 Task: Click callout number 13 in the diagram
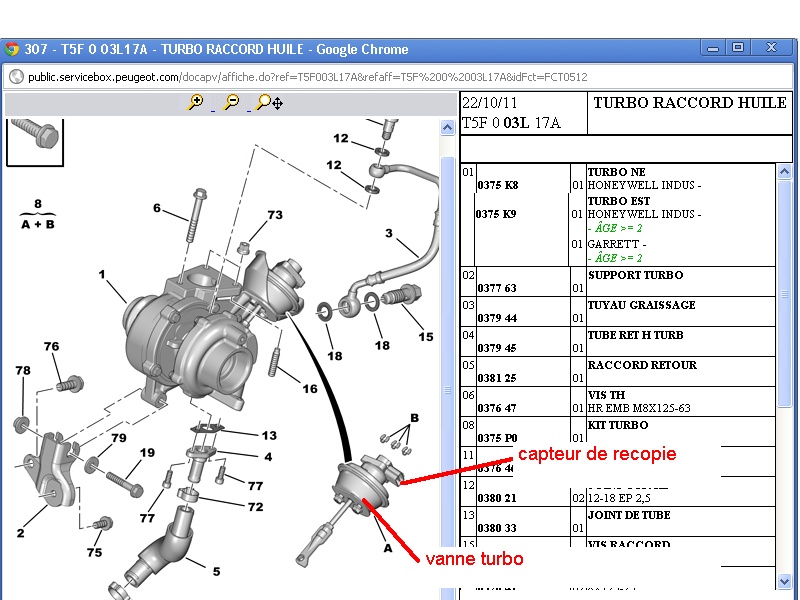tap(269, 435)
